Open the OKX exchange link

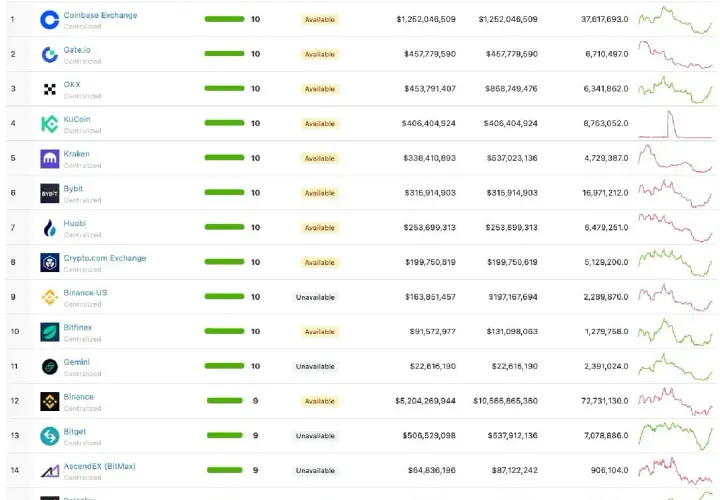[72, 84]
